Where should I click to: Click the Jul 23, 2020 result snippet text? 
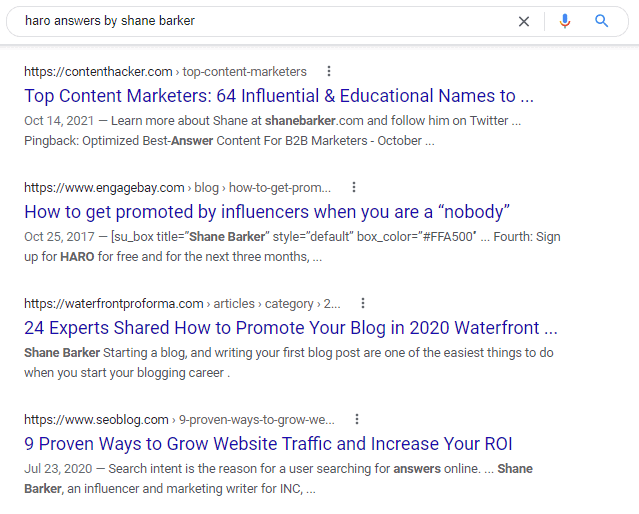[278, 479]
